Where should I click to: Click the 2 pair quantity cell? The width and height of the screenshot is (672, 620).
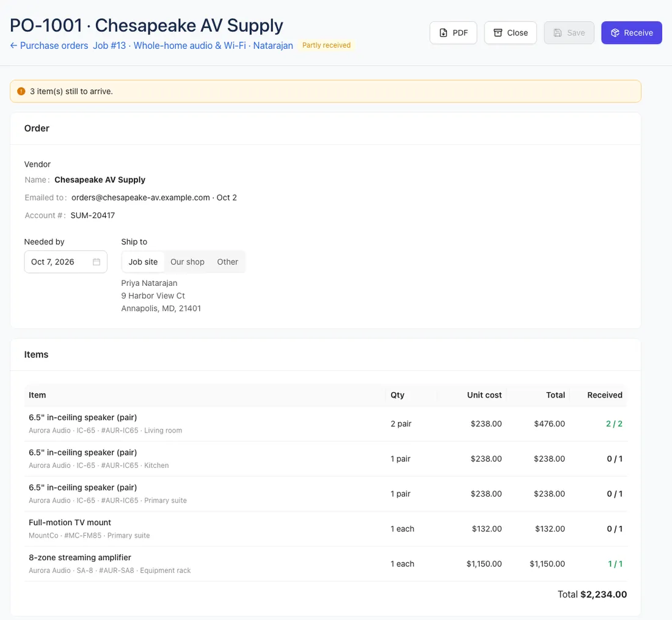401,424
